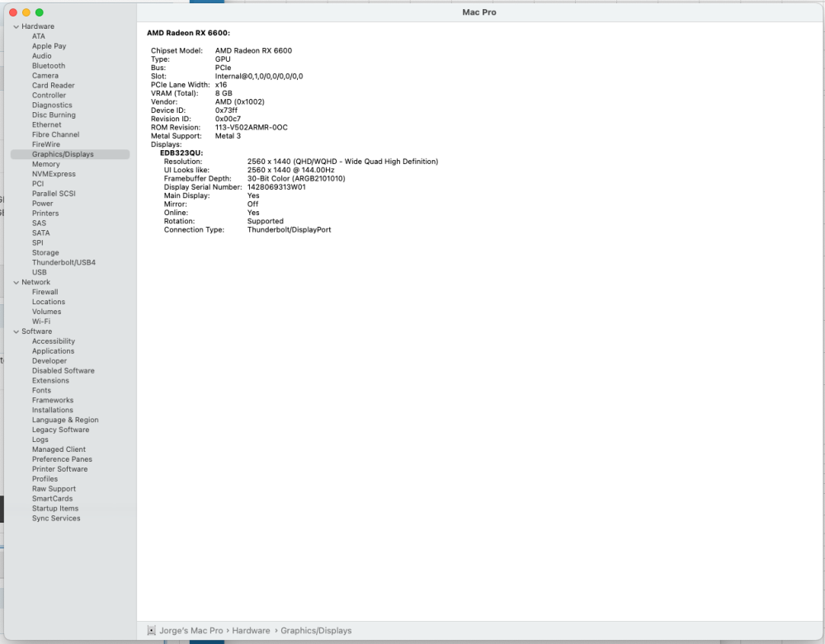Viewport: 825px width, 644px height.
Task: Click the ROM revision value 113-V502ARMR-0OC
Action: (x=252, y=127)
